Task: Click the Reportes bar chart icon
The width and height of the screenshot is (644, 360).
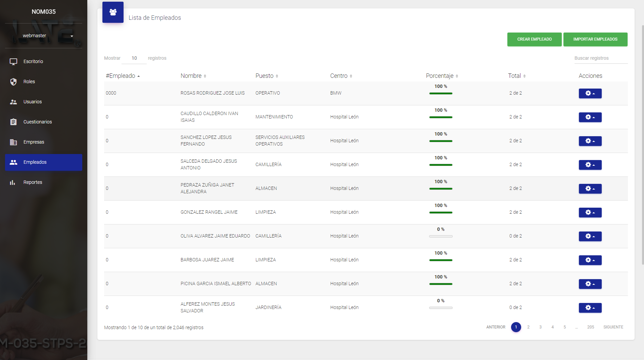Action: point(13,182)
